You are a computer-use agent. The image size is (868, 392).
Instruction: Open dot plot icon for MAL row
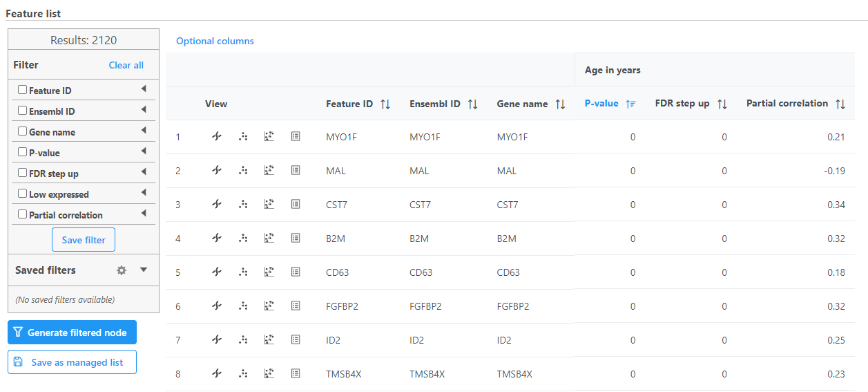[x=243, y=171]
